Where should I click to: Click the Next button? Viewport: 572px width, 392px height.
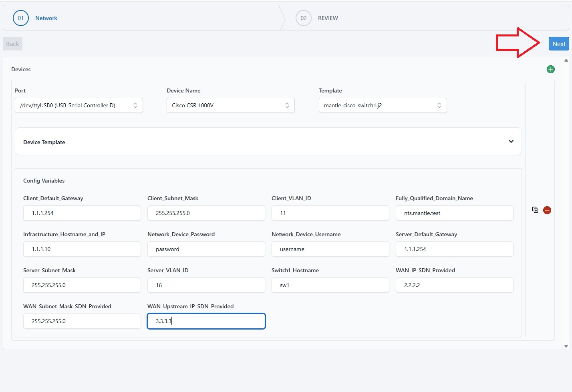[x=559, y=44]
